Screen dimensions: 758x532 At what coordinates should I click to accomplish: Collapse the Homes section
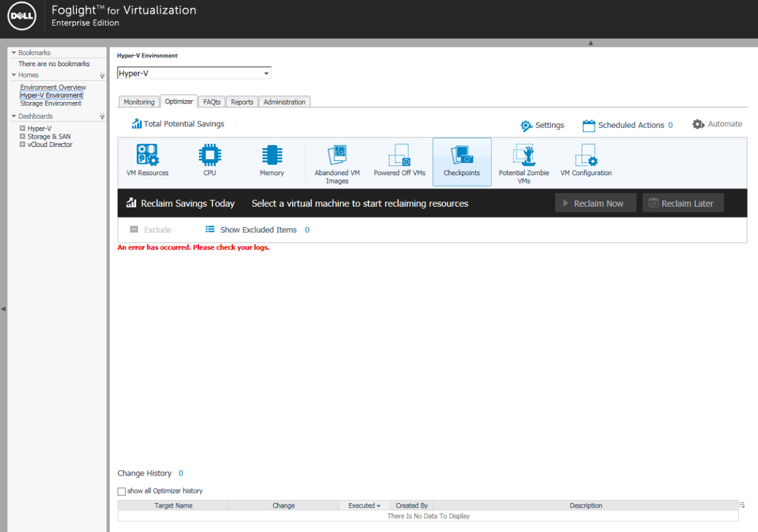(x=14, y=75)
